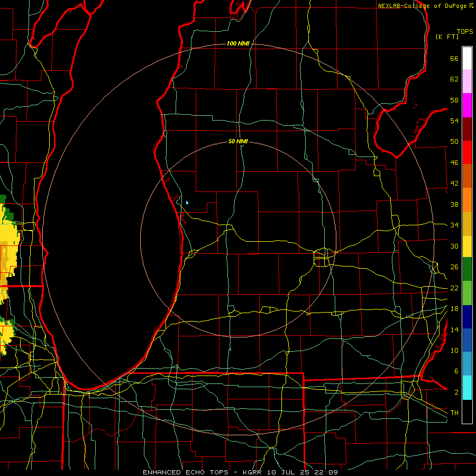Click the 30 legend value
Screen dimensions: 476x476
[x=454, y=246]
